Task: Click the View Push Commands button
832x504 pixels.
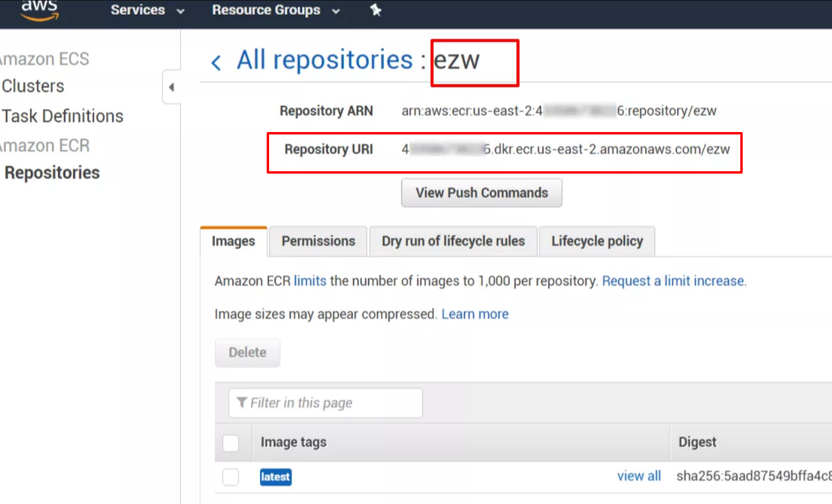Action: [481, 193]
